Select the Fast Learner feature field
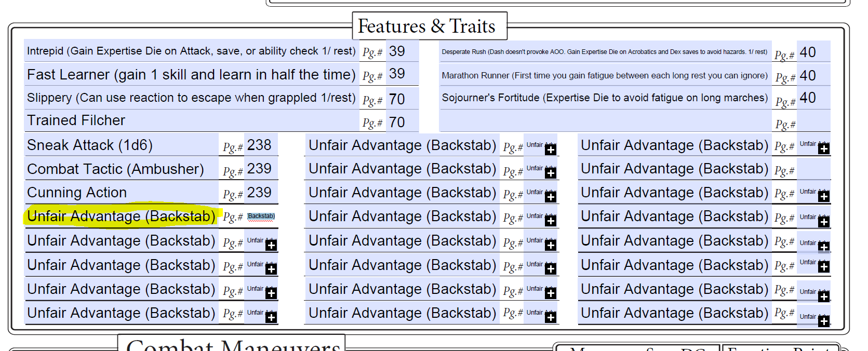 [191, 74]
